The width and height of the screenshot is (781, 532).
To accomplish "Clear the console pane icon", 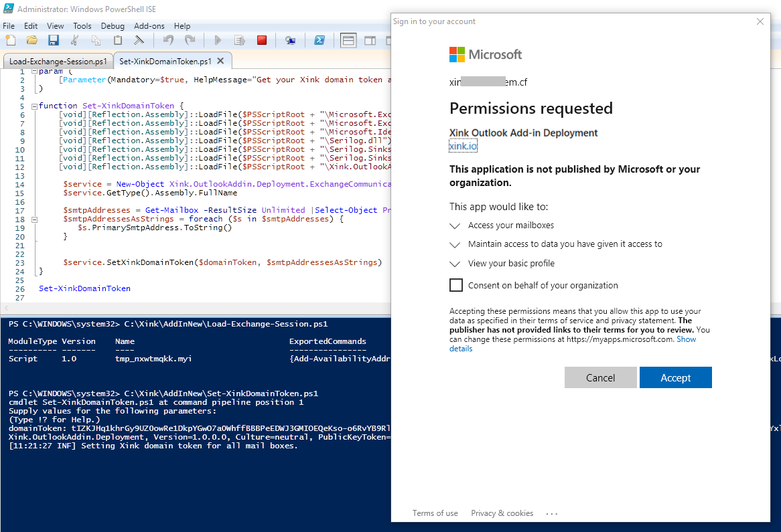I will (x=139, y=40).
